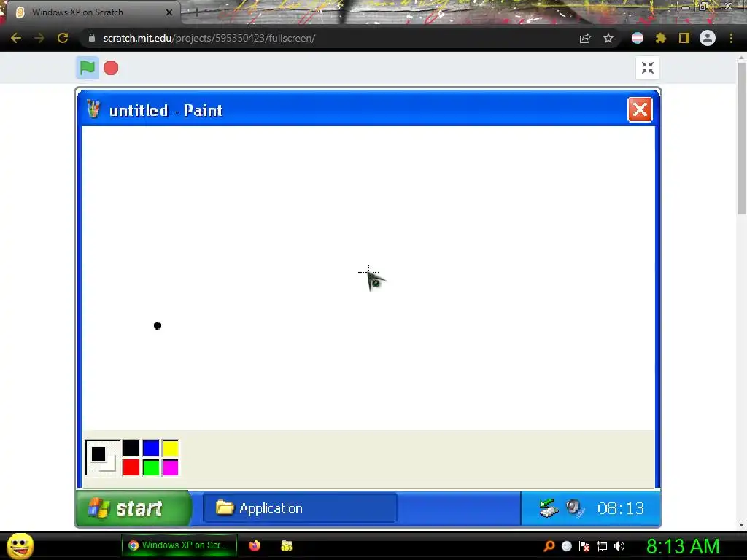This screenshot has width=747, height=560.
Task: Select the red color swatch
Action: pos(131,467)
